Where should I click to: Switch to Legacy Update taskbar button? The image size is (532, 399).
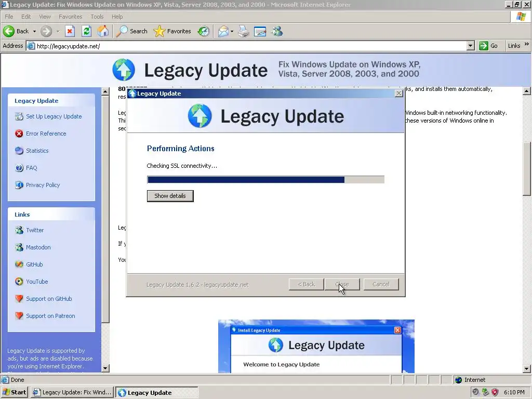[157, 392]
